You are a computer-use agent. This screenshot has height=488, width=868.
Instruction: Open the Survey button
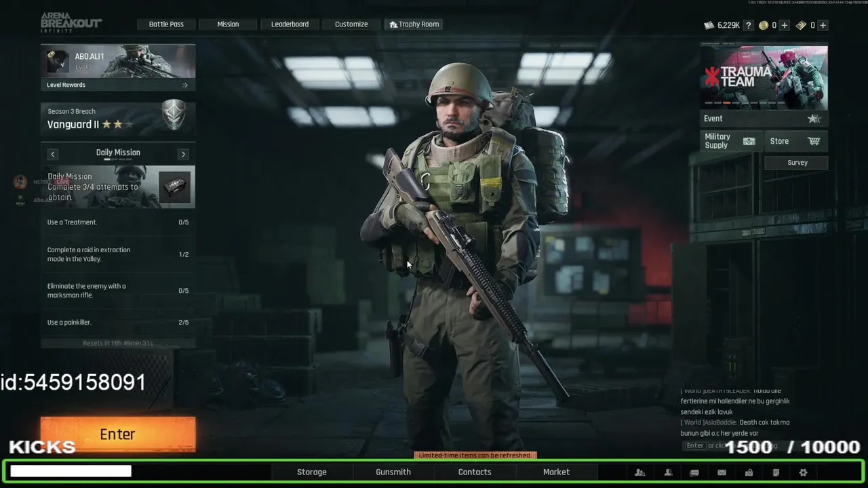[797, 163]
